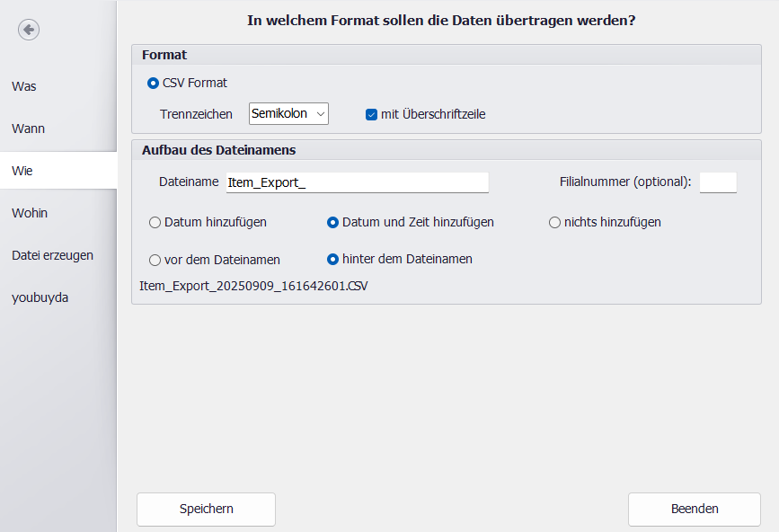Screen dimensions: 779x532
Task: Click the Beenden button
Action: 694,509
